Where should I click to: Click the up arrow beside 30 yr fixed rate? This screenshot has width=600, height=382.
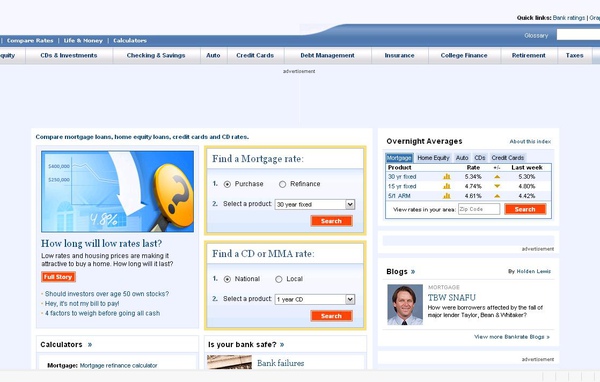[x=497, y=177]
